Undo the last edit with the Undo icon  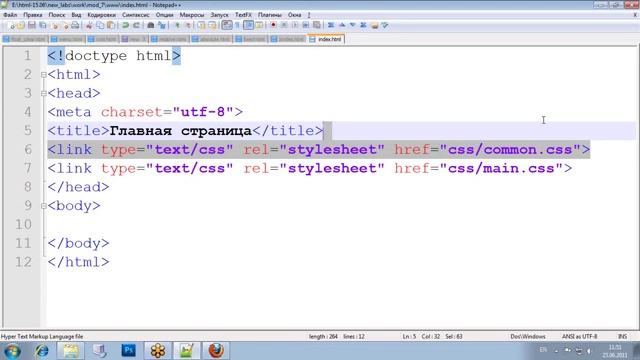point(125,25)
